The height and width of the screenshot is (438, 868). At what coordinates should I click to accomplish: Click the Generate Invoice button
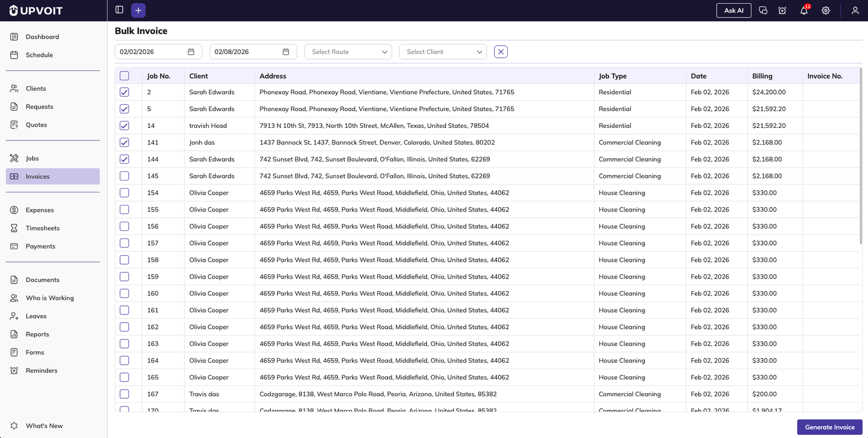click(x=829, y=427)
